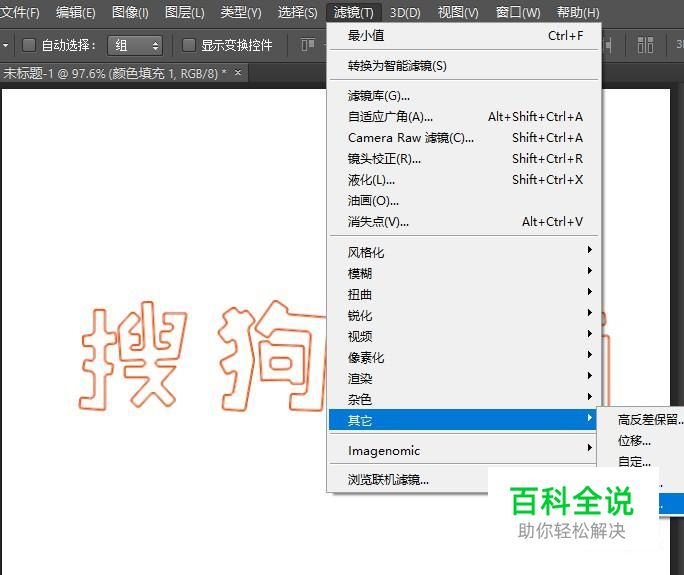Open the 图像(I) menu
This screenshot has height=575, width=684.
tap(130, 12)
